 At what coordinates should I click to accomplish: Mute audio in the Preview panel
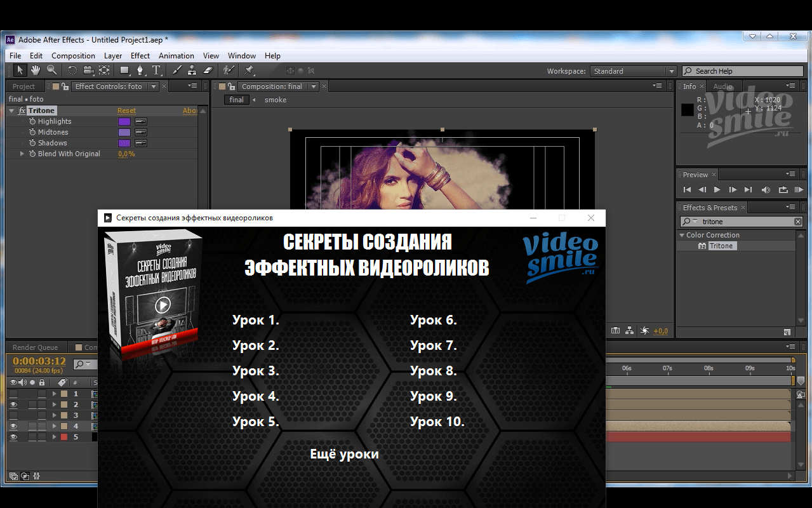[766, 189]
